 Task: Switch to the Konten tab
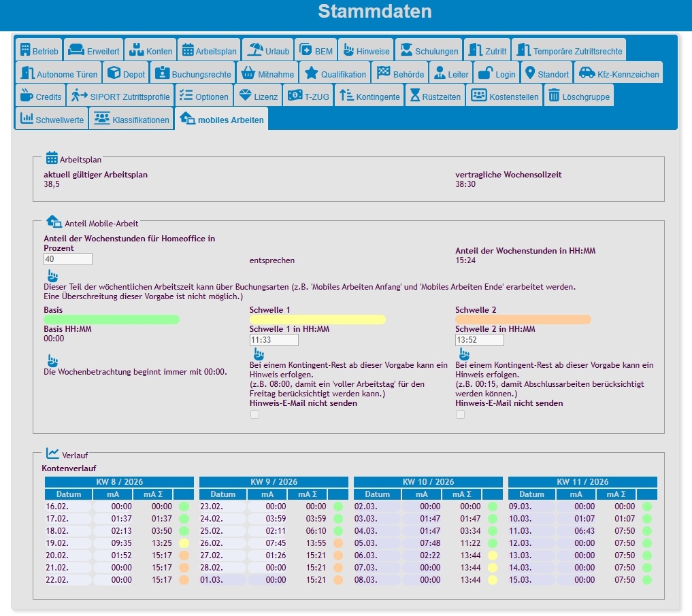pyautogui.click(x=150, y=50)
